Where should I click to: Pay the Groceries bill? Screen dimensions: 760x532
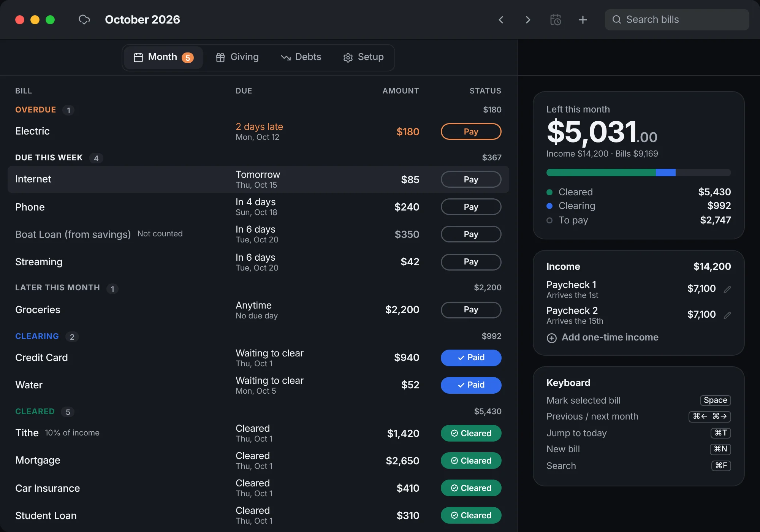(471, 310)
